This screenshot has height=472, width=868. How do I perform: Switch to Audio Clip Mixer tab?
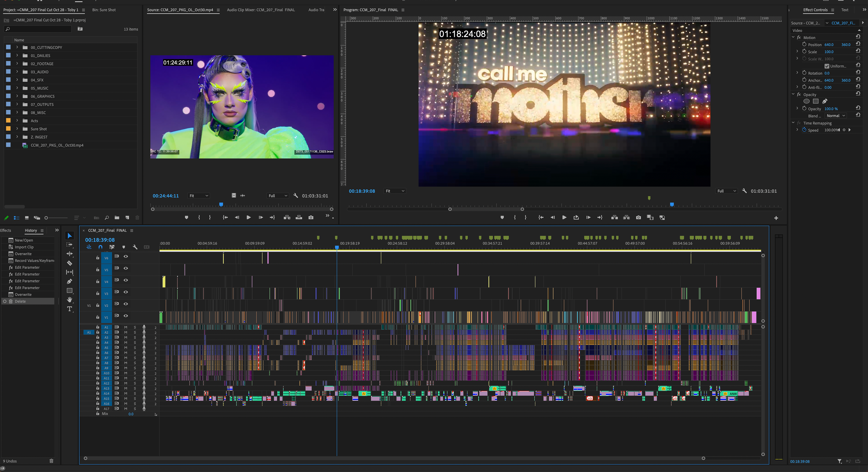[x=260, y=10]
